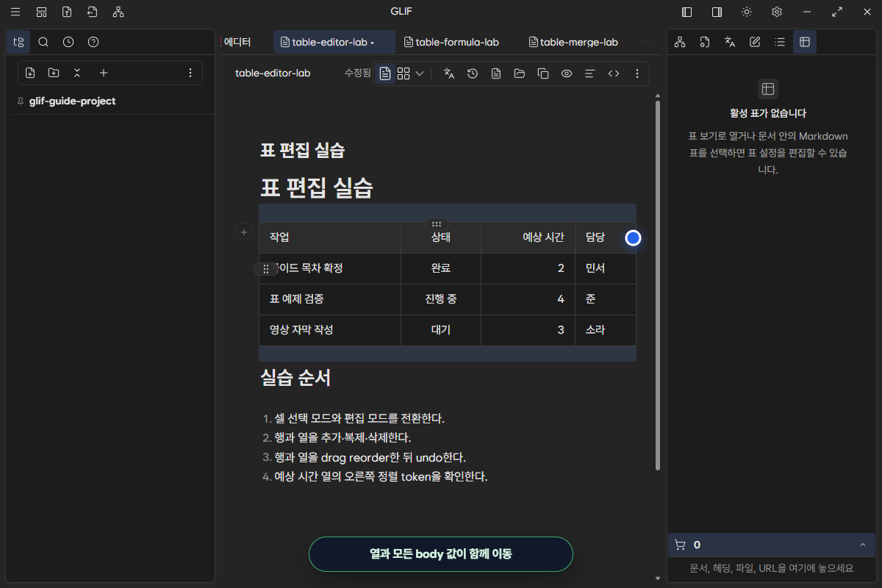The height and width of the screenshot is (588, 882).
Task: Open the edit note panel in right sidebar
Action: (x=755, y=42)
